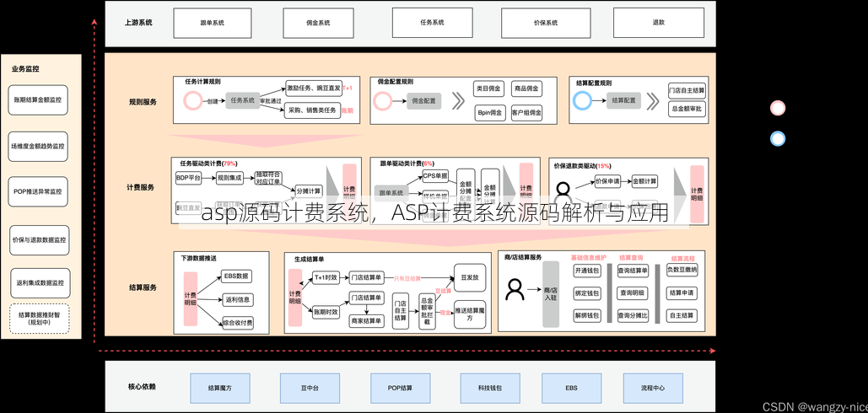Click the 总金额审批拦截 box
Viewport: 868px width, 413px height.
(427, 311)
